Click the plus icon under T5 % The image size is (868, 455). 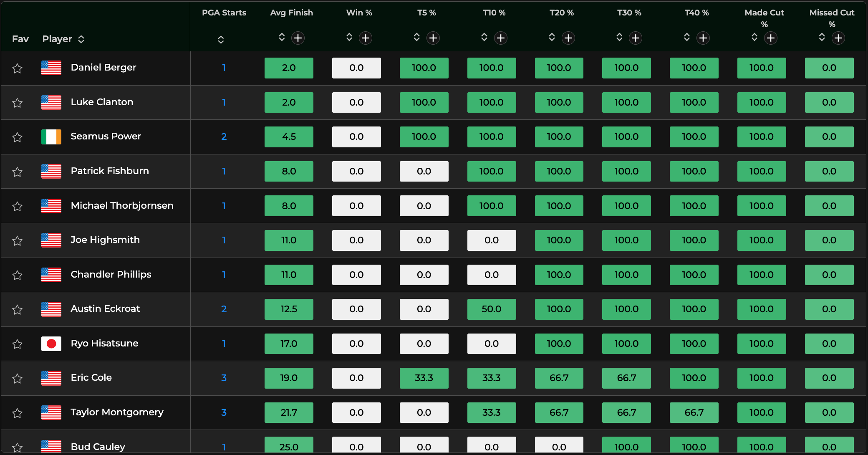click(433, 38)
